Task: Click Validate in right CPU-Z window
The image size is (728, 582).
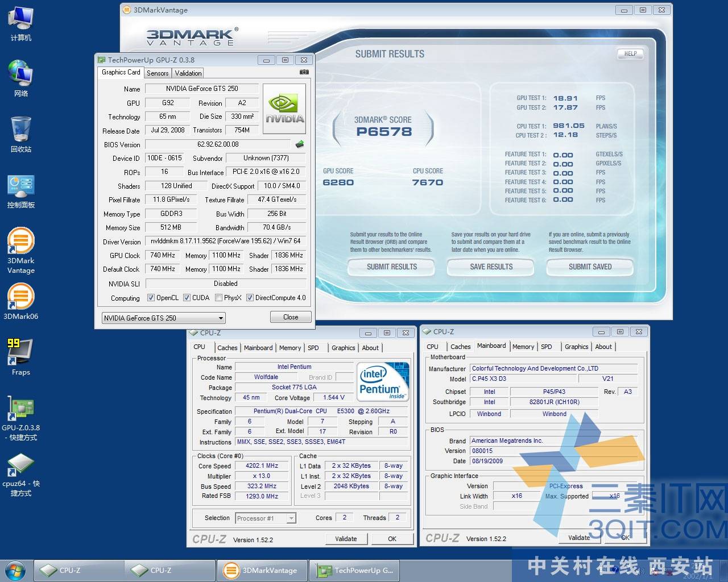Action: (579, 538)
